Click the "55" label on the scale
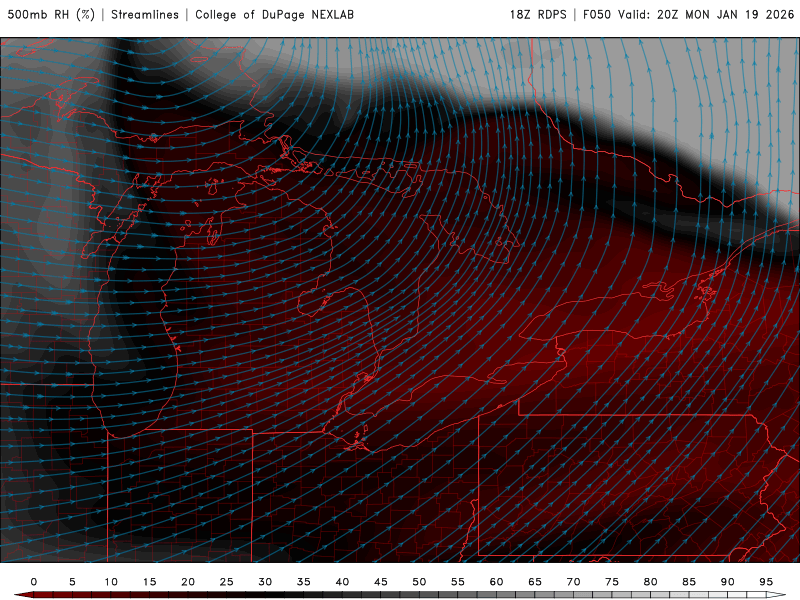The height and width of the screenshot is (600, 800). point(458,582)
